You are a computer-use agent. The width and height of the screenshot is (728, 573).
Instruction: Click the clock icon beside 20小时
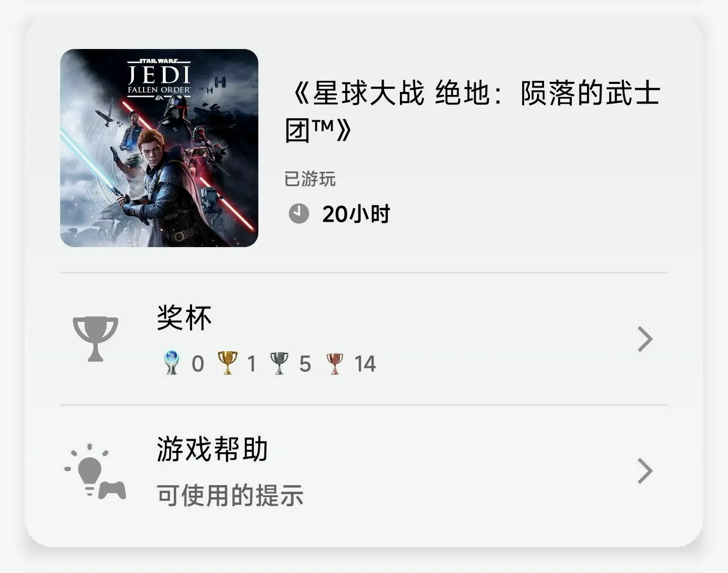click(299, 214)
